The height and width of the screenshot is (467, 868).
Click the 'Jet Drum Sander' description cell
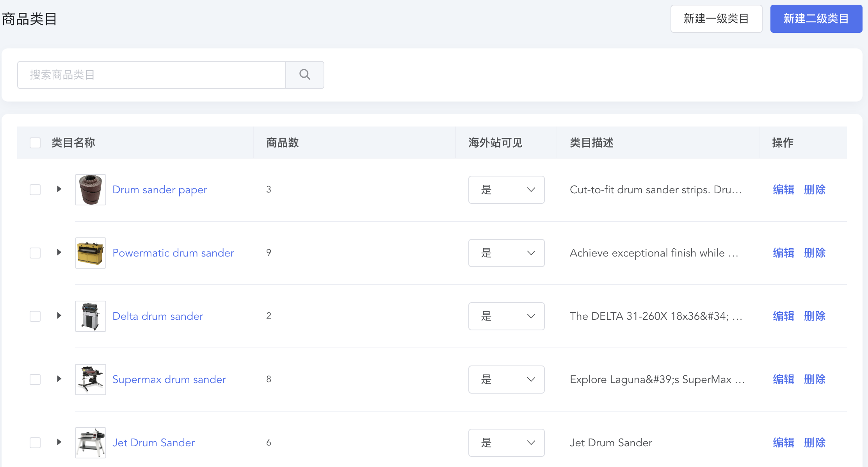tap(611, 443)
